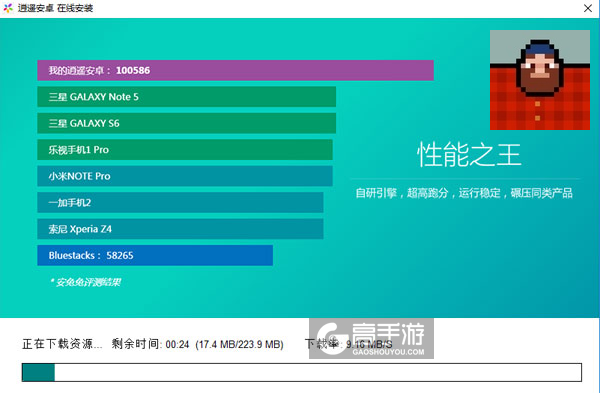Select the purple bar showing score 100586
This screenshot has width=600, height=393.
tap(235, 70)
